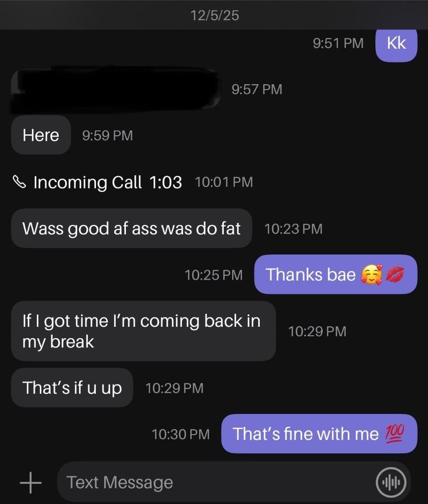Screen dimensions: 428x504
Task: Tap the 'Wass good af' message bubble
Action: point(131,228)
